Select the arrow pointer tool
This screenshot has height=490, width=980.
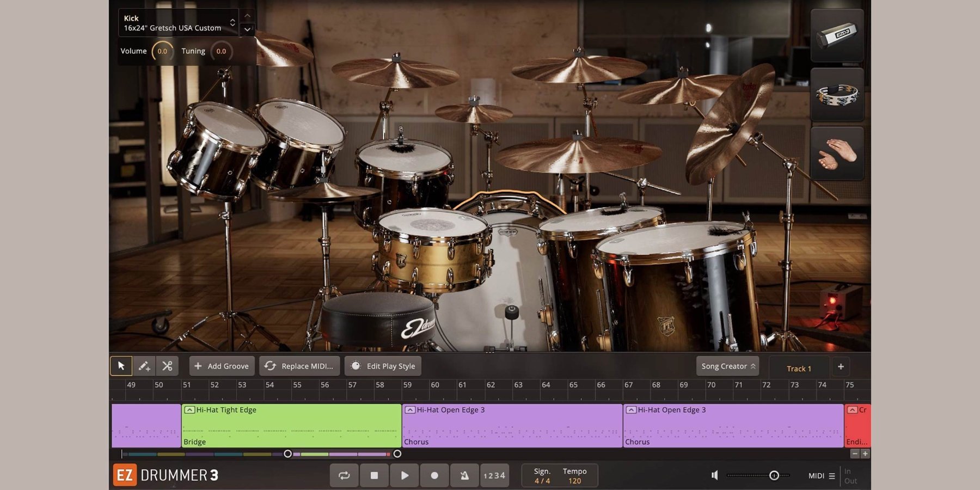click(121, 366)
